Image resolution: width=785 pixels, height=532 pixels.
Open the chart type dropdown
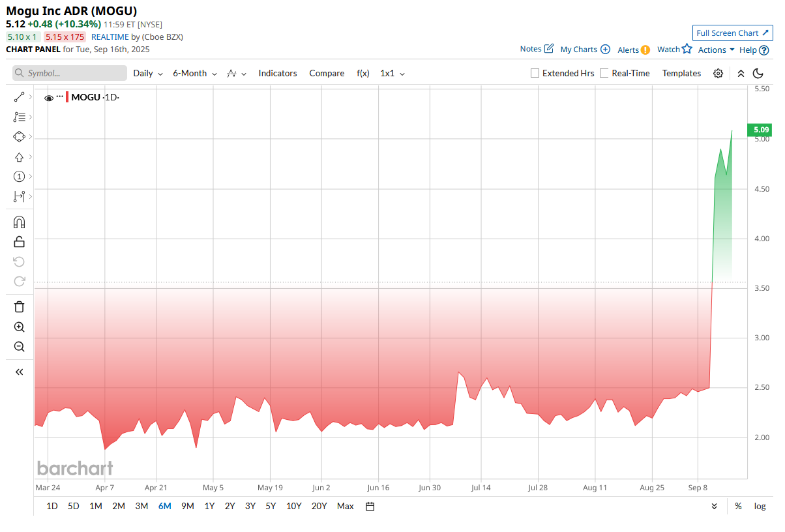(x=236, y=73)
